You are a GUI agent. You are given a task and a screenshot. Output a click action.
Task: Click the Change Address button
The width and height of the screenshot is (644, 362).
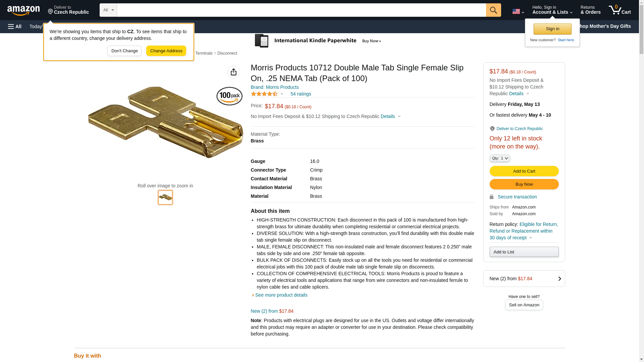point(166,51)
